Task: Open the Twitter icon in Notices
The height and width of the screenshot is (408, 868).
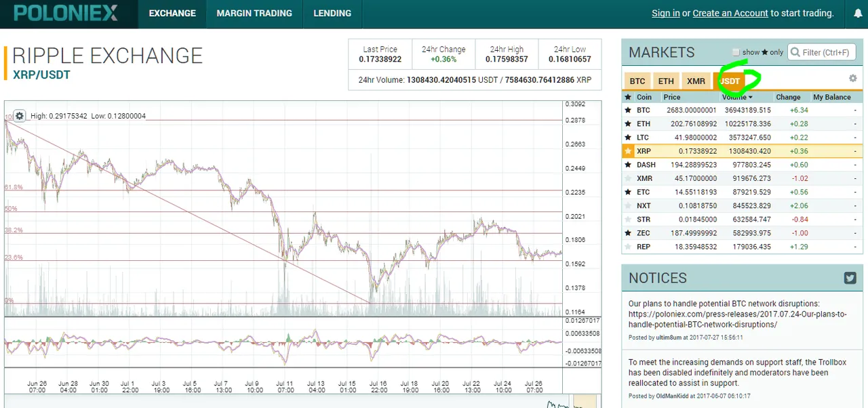Action: pos(850,278)
